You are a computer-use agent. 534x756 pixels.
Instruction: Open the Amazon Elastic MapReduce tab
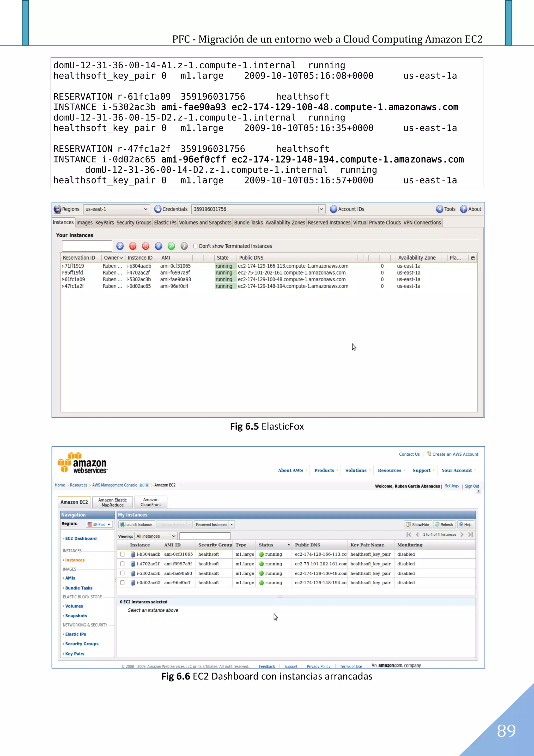click(113, 502)
